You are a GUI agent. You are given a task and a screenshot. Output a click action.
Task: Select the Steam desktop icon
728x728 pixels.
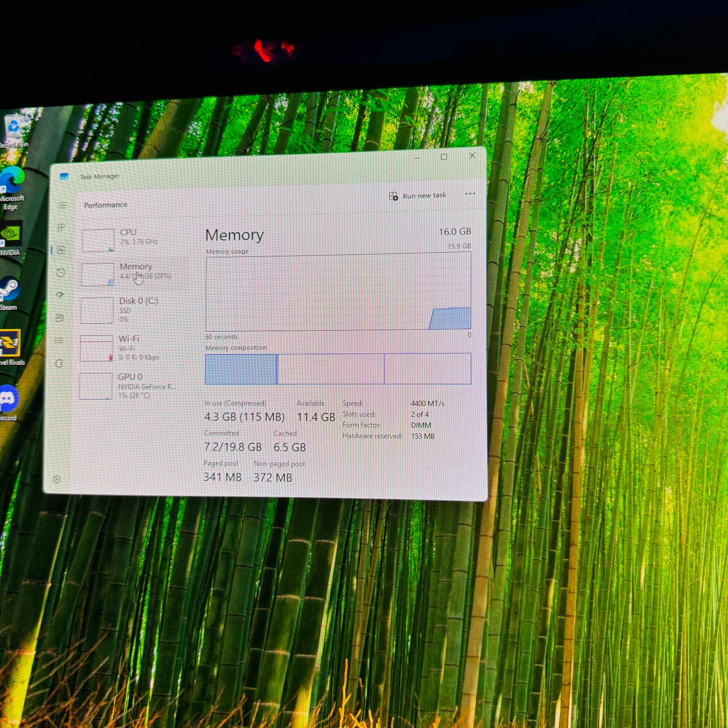(x=10, y=294)
